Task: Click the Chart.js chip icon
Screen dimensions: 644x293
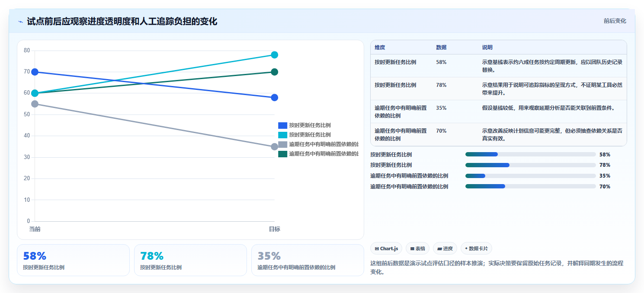Action: 377,249
